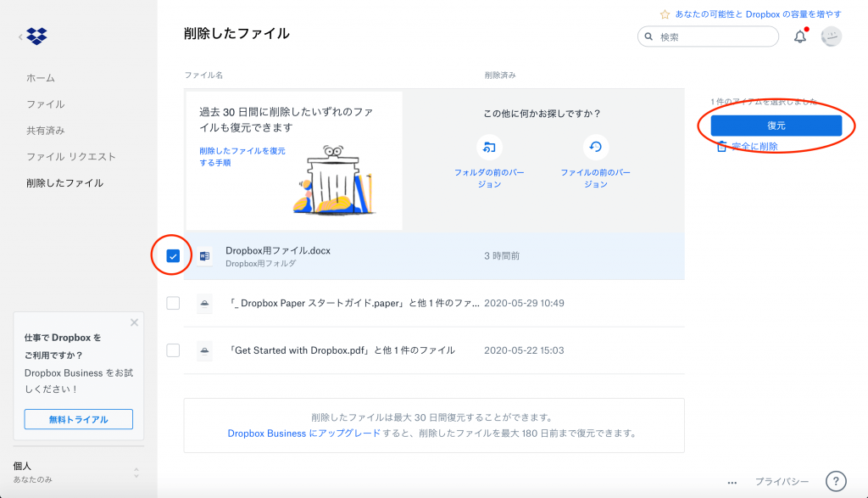Click the 「_ Dropbox Paper スタートガイド.paper」 row title
Viewport: 868px width, 498px height.
(x=353, y=303)
